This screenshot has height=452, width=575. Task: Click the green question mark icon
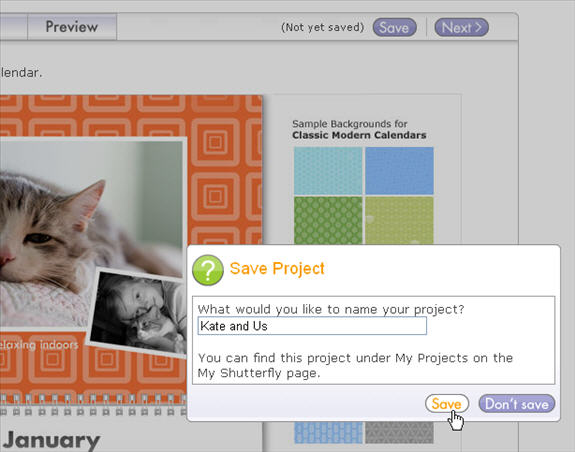208,270
